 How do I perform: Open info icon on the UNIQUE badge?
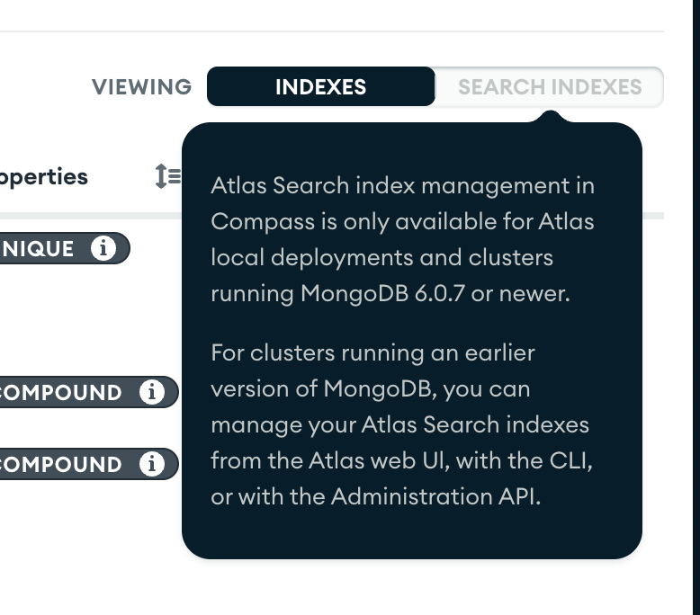[x=104, y=248]
